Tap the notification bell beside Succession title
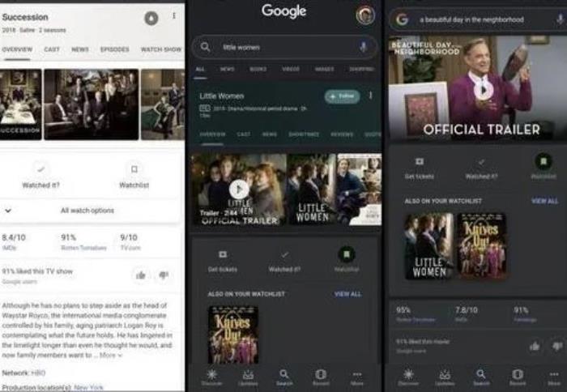Screen dimensions: 567x392 click(x=151, y=18)
